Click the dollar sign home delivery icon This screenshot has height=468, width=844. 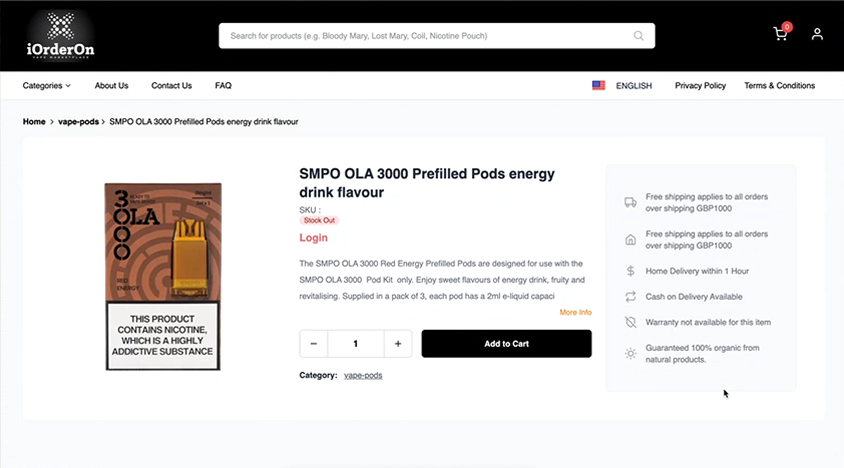pyautogui.click(x=630, y=271)
